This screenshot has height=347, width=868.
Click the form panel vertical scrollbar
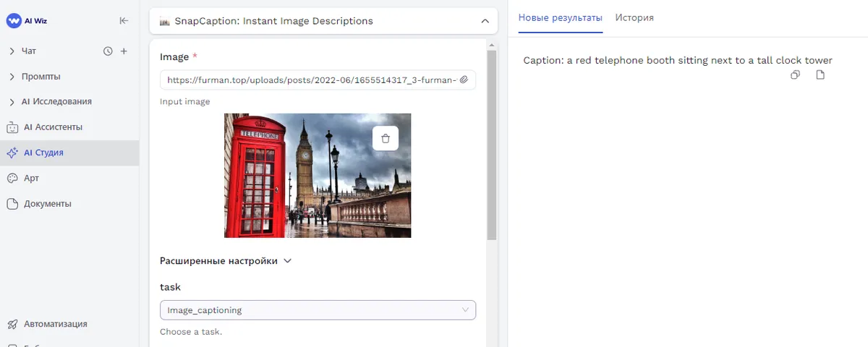(492, 145)
